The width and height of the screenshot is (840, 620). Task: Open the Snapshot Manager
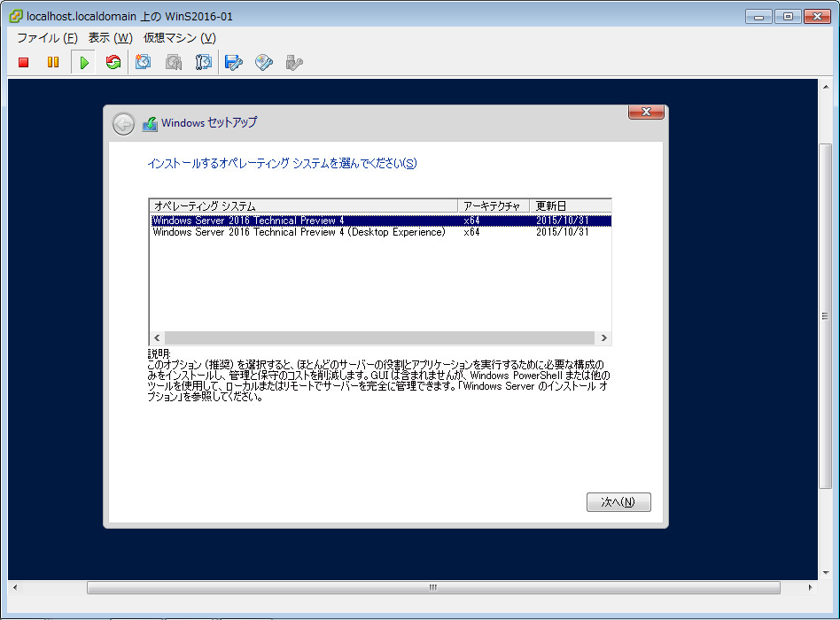point(204,62)
